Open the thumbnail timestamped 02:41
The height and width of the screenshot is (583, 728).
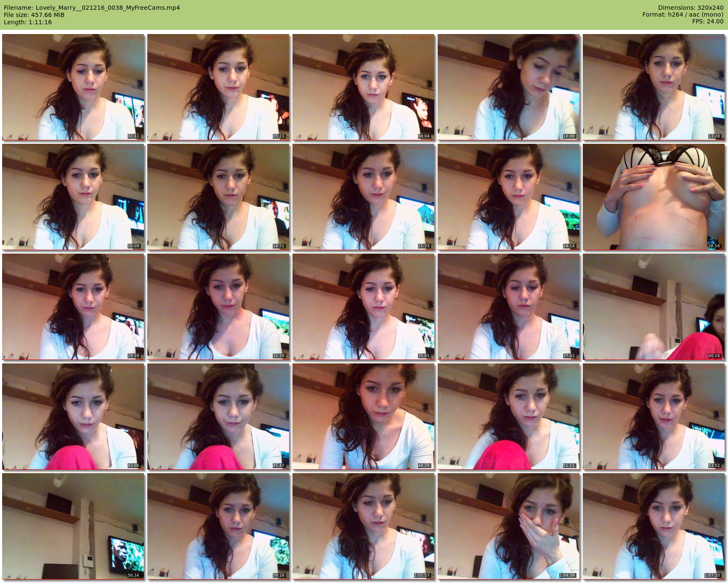(x=73, y=87)
